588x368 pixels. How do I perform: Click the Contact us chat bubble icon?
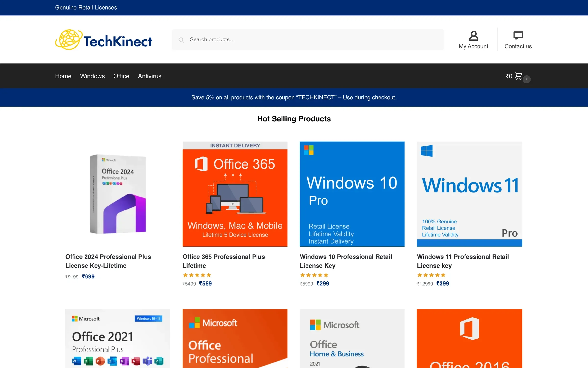click(518, 36)
